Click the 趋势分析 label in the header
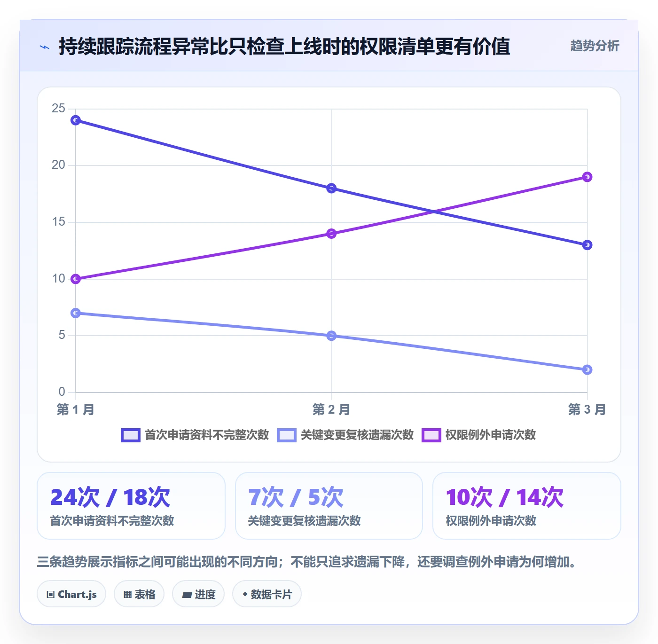Viewport: 658px width, 644px height. [595, 46]
